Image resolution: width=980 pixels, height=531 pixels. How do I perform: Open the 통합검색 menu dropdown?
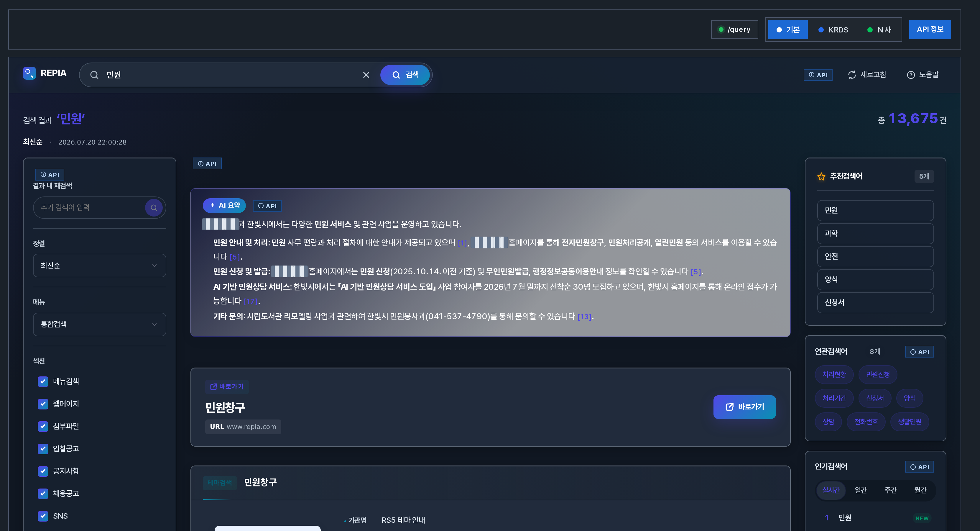click(x=100, y=324)
